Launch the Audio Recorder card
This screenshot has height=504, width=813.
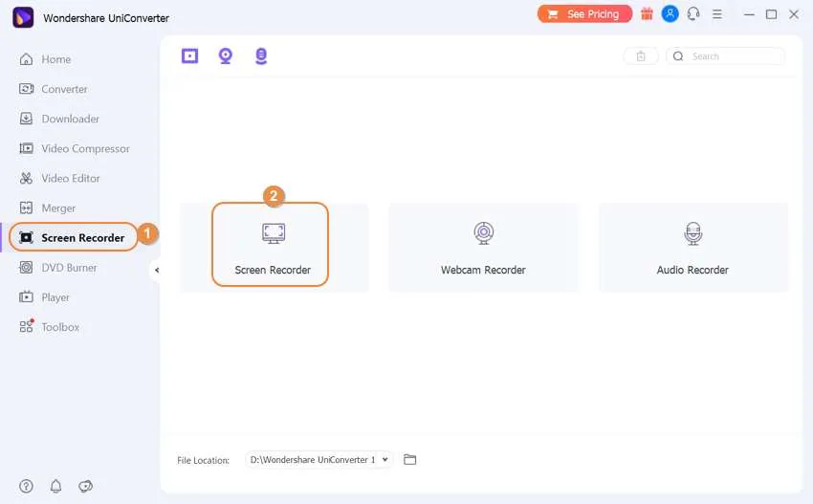(693, 248)
